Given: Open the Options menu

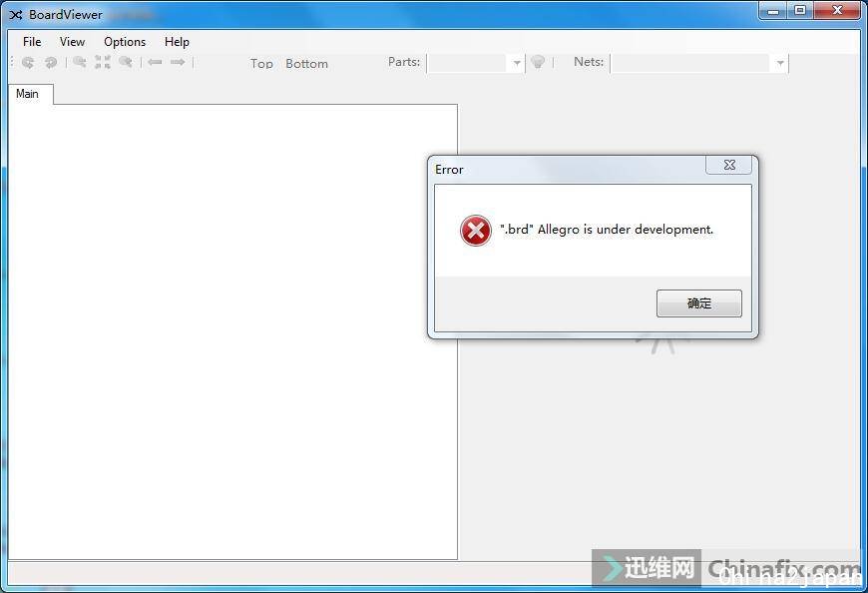Looking at the screenshot, I should (x=125, y=42).
